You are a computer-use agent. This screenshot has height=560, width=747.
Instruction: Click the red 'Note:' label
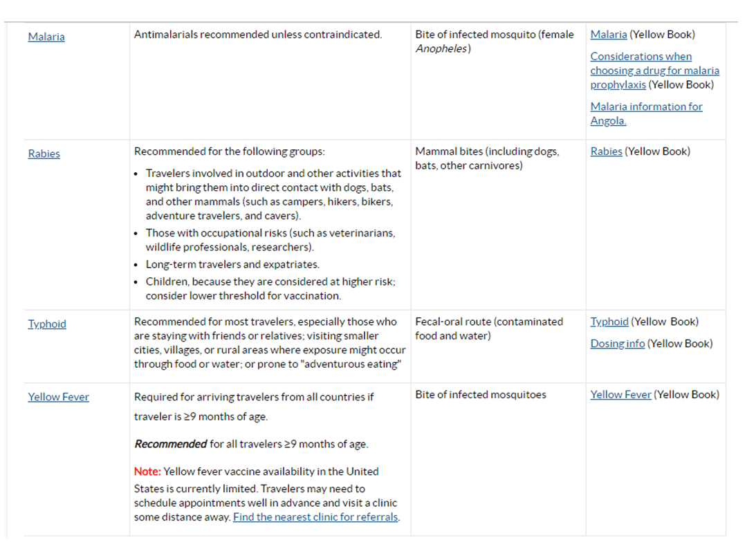147,472
